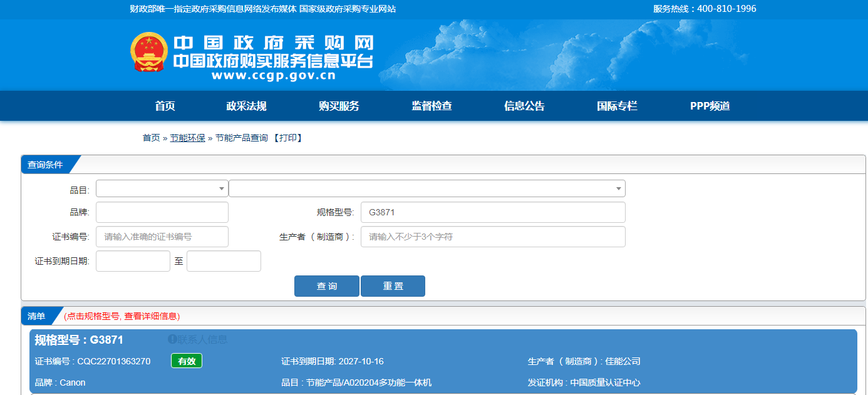
Task: Navigate to 国际专栏 section
Action: (617, 106)
